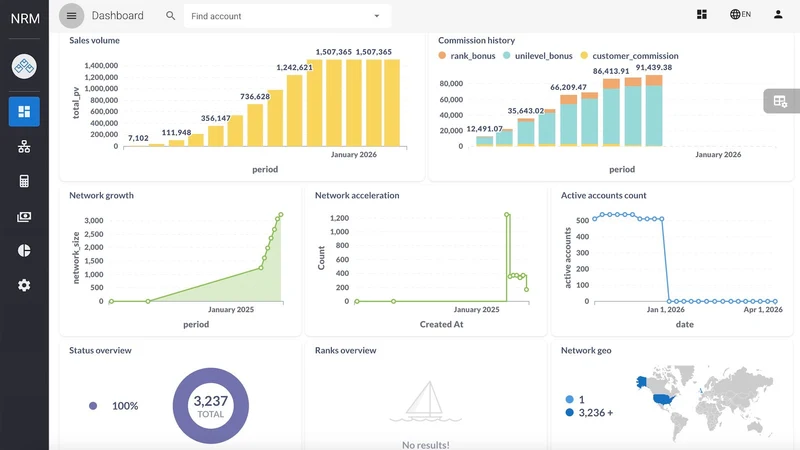Click the Ranks overview card title
This screenshot has height=450, width=800.
coord(345,351)
